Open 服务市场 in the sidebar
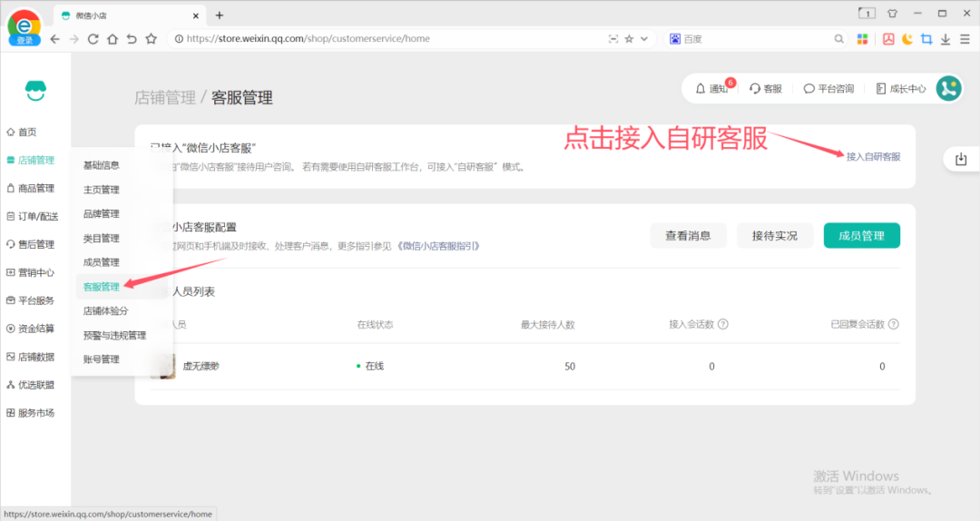The image size is (980, 521). [x=31, y=413]
